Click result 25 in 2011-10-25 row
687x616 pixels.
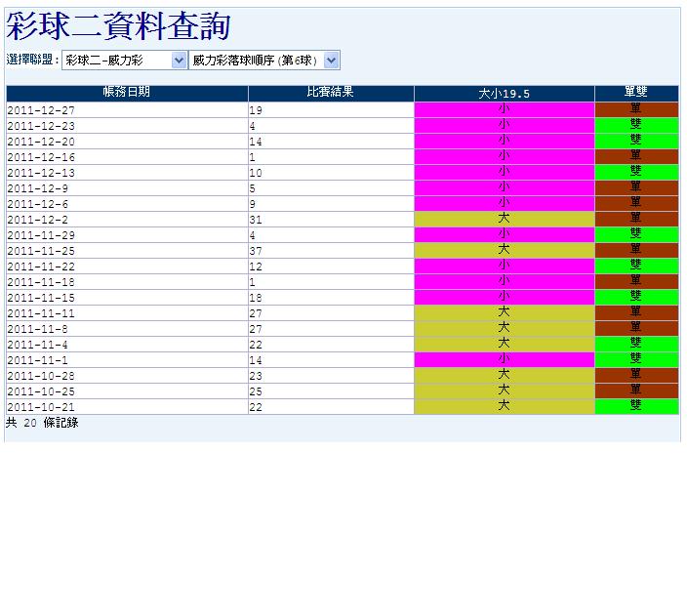(331, 391)
